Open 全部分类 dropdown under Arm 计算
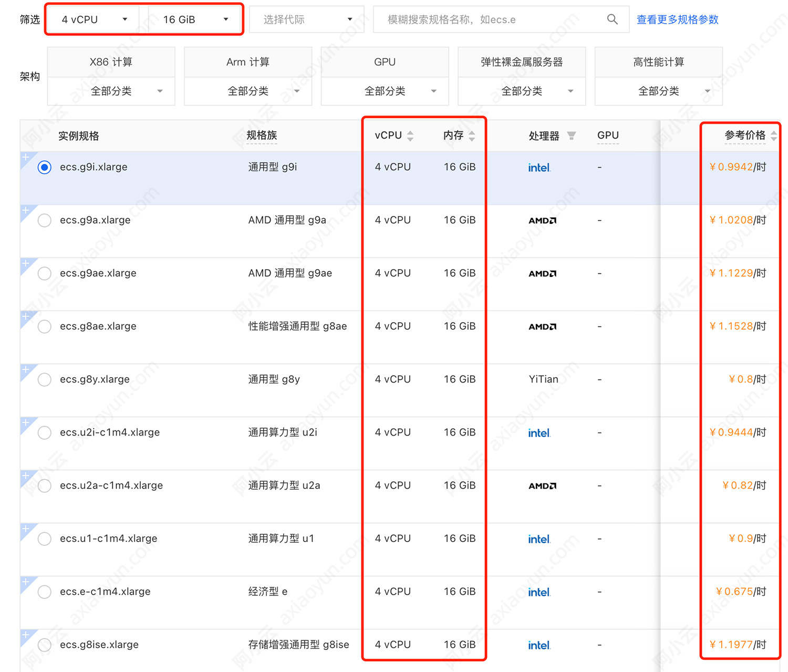This screenshot has width=788, height=672. point(248,91)
